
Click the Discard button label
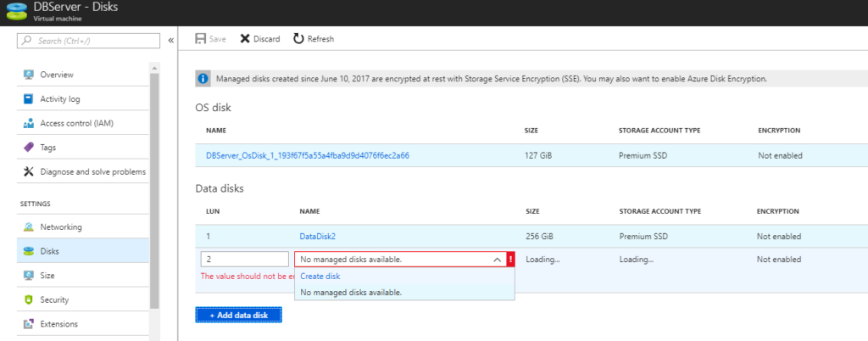coord(267,39)
